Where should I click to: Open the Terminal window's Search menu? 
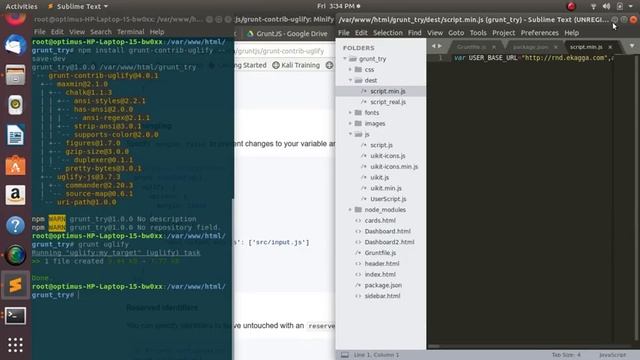100,31
